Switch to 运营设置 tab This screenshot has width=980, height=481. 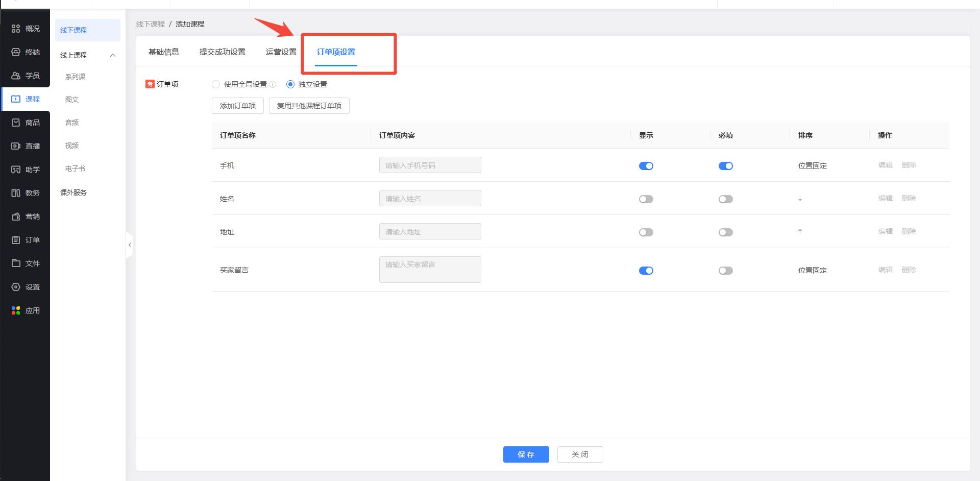pyautogui.click(x=281, y=52)
